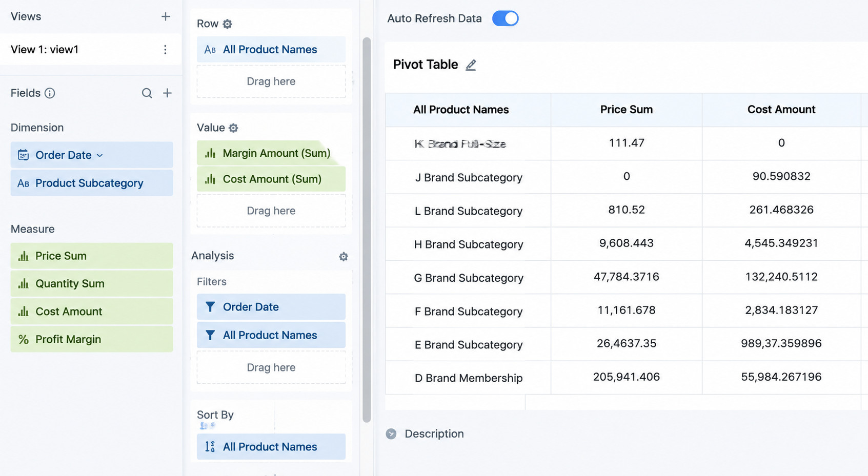Image resolution: width=868 pixels, height=476 pixels.
Task: Click the configuration panel vertical scrollbar
Action: pos(367,230)
